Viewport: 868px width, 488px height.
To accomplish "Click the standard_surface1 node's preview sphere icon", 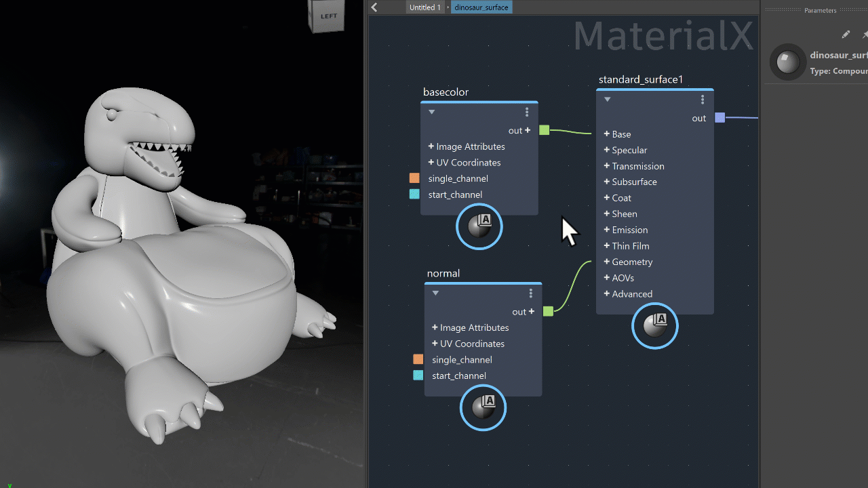I will (655, 326).
